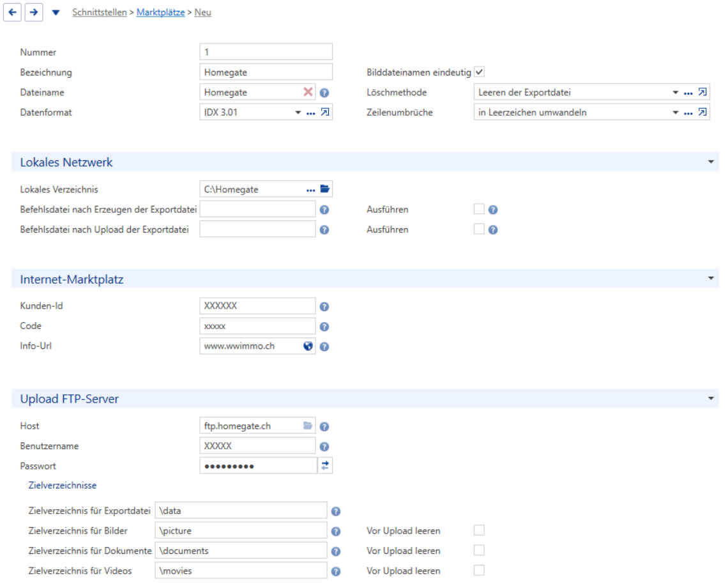Browse folder for Lokales Verzeichnis

(325, 188)
